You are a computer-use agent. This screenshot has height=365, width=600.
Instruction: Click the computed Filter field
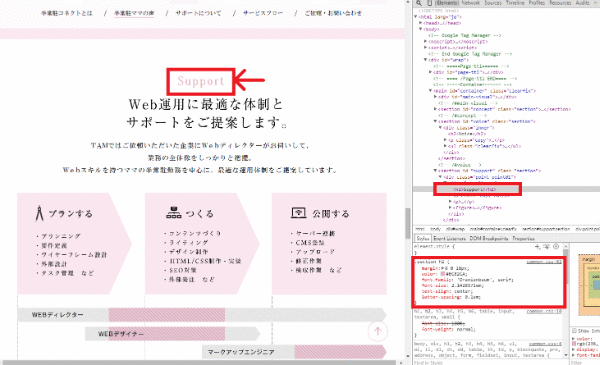pyautogui.click(x=585, y=362)
